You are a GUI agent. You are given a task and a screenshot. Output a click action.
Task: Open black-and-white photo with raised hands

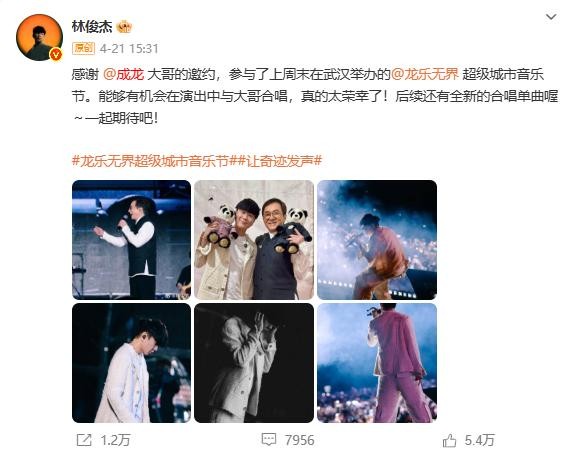click(x=254, y=363)
